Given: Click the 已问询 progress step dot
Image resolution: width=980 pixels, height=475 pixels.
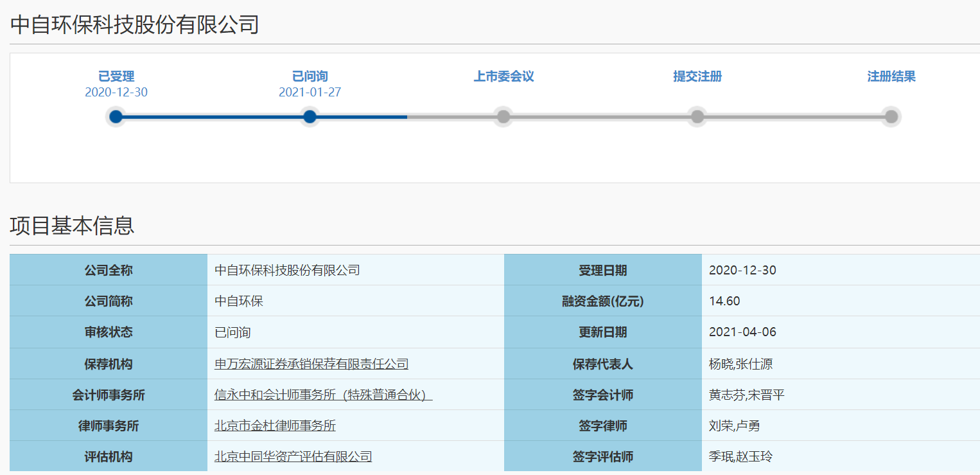Looking at the screenshot, I should (x=310, y=116).
